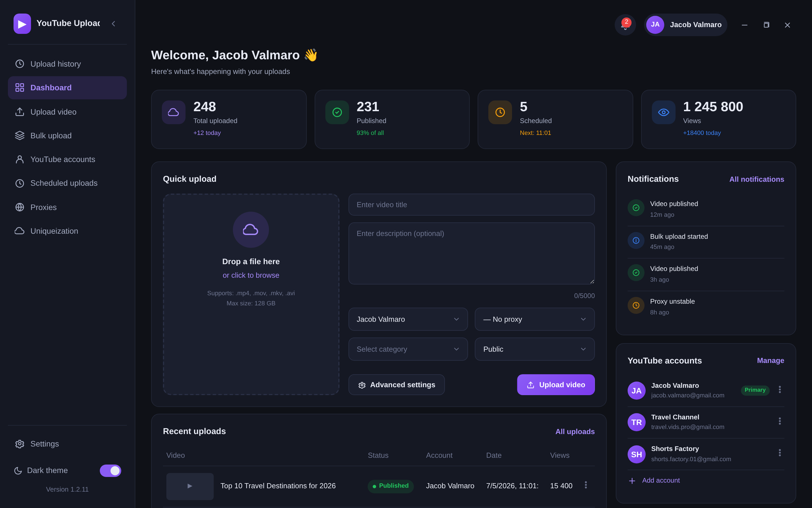This screenshot has width=812, height=508.
Task: Click the Settings gear icon in sidebar
Action: (20, 444)
